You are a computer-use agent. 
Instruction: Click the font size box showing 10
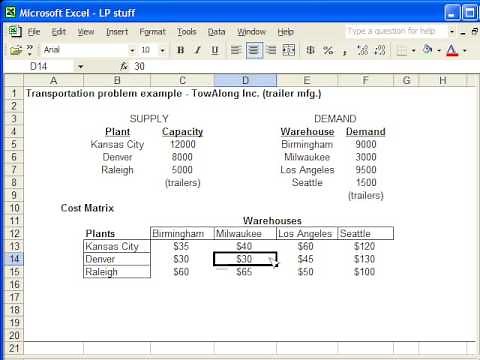point(149,50)
